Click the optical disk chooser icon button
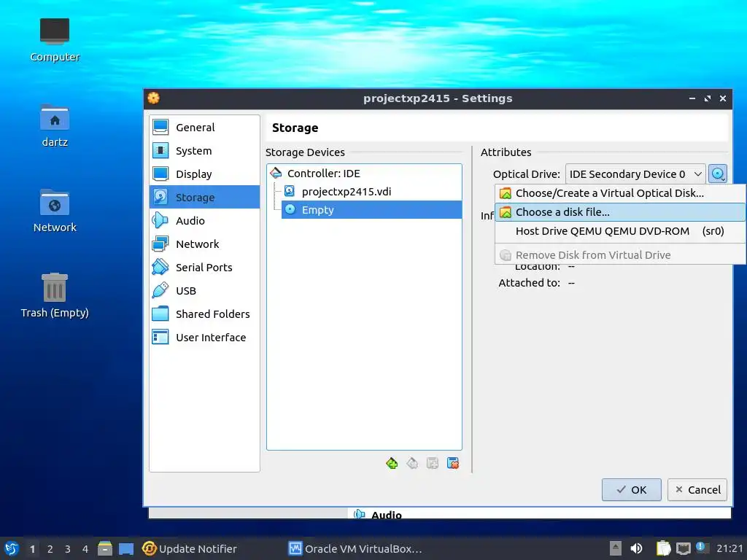This screenshot has width=747, height=560. [718, 174]
